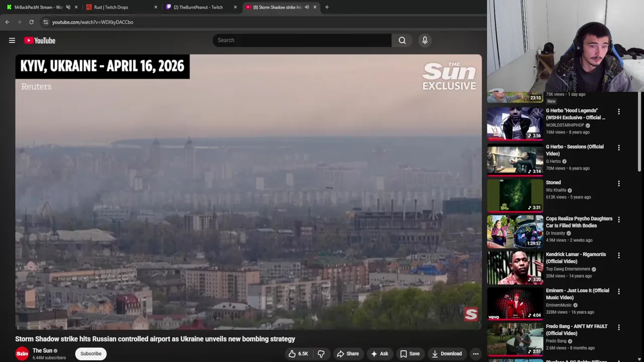Close the MrBackPackN Stream tab

(x=76, y=7)
